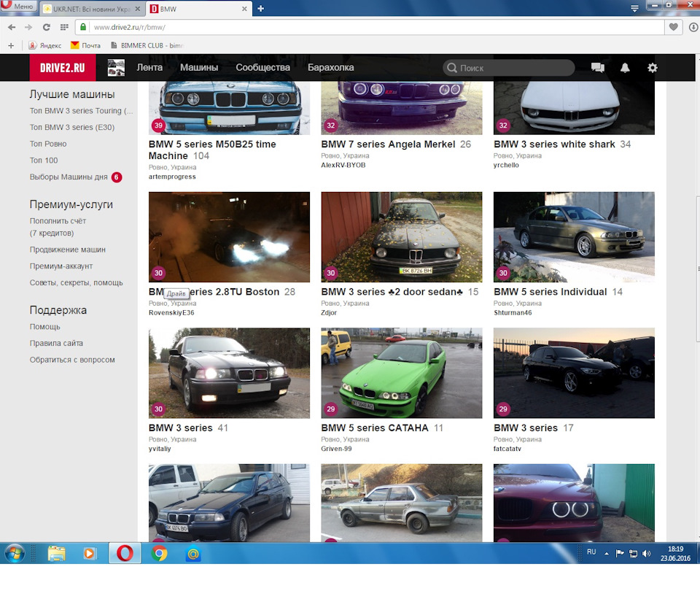The width and height of the screenshot is (700, 591).
Task: Switch to the UKR.NET news tab
Action: 92,9
